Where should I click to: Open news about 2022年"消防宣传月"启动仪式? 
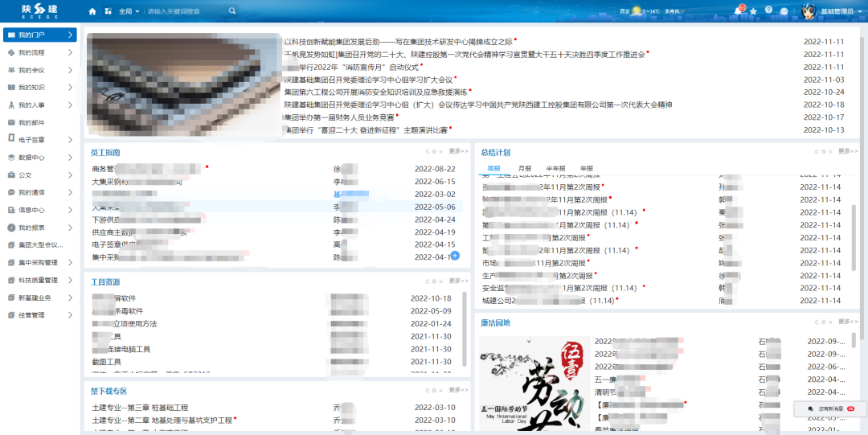(x=351, y=67)
